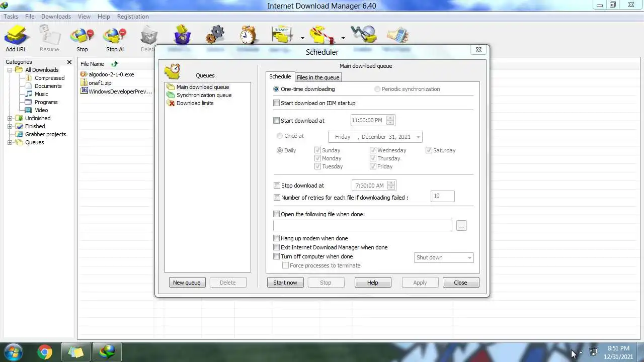Select Download limits in queue list
644x362 pixels.
pos(195,103)
